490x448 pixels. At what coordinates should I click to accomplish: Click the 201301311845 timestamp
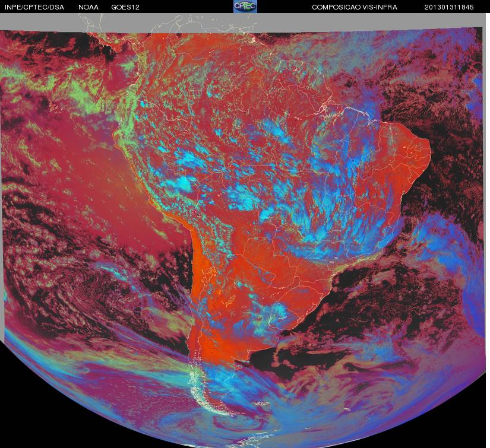pyautogui.click(x=449, y=7)
